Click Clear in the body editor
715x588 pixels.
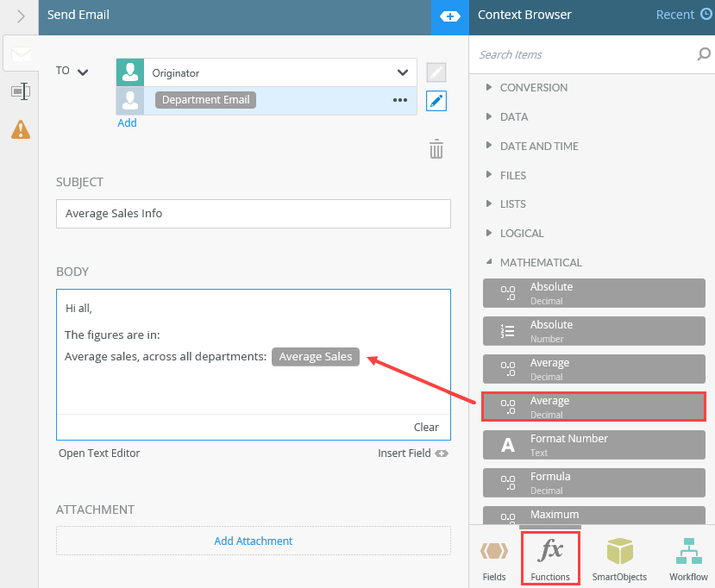point(426,427)
